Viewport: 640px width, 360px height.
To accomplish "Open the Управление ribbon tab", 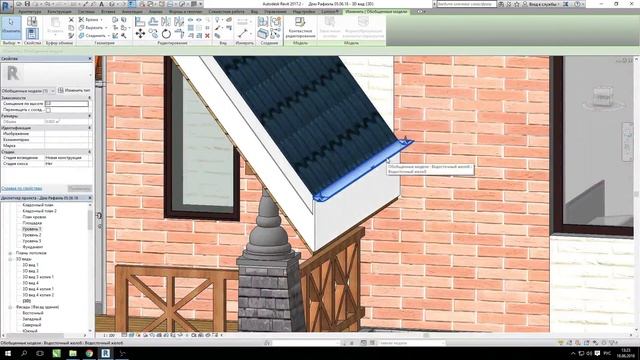I will [275, 12].
